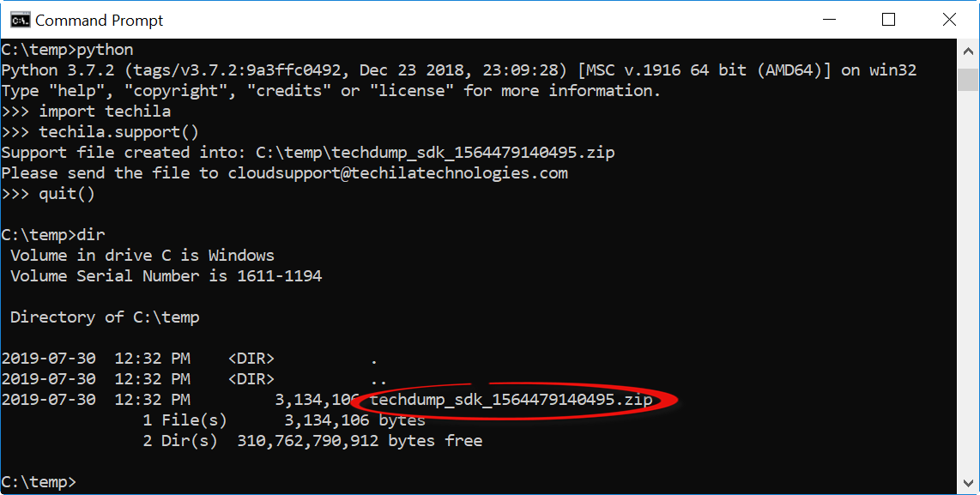This screenshot has height=495, width=980.
Task: Click the scrollbar up arrow
Action: 969,49
